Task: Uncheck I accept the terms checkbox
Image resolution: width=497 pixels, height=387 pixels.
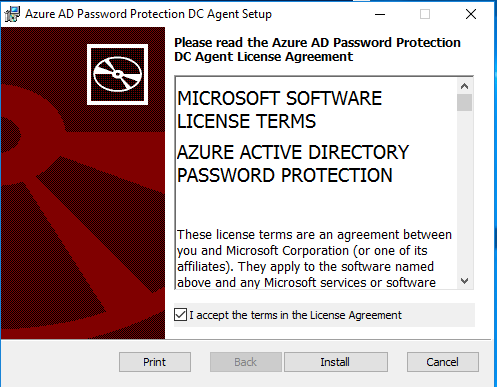Action: tap(180, 315)
